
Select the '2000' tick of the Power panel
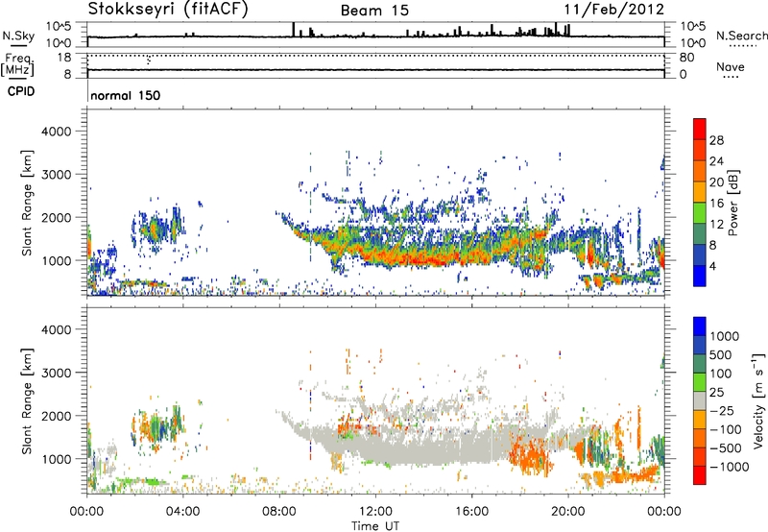tap(57, 217)
